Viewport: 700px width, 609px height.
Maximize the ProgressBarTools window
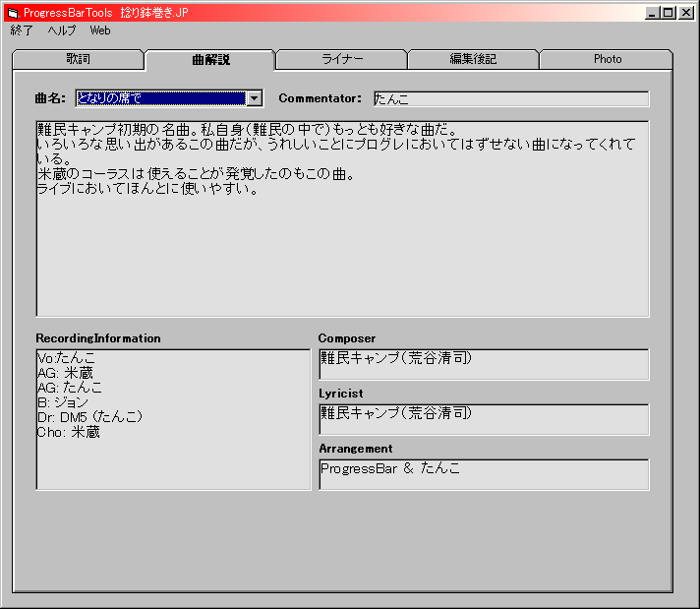tap(669, 13)
